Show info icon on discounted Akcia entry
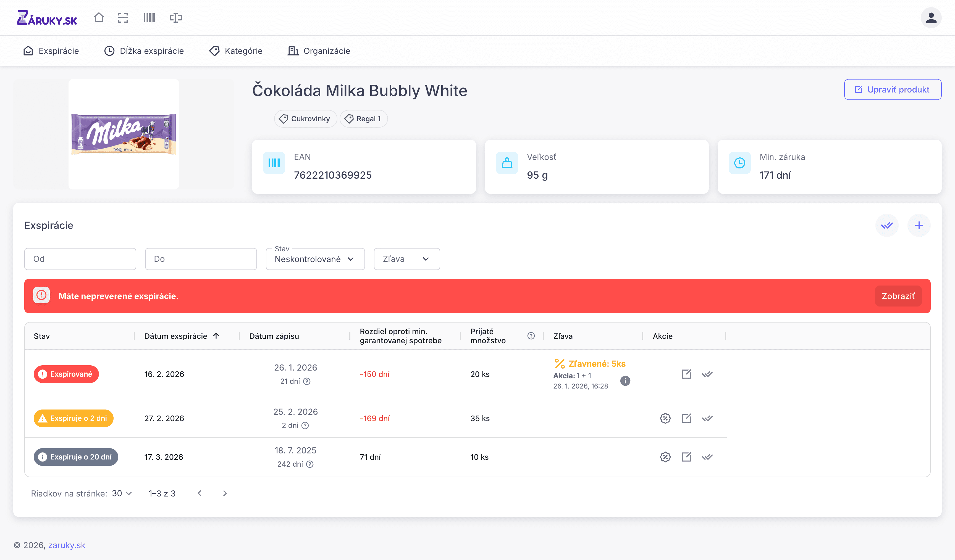The height and width of the screenshot is (560, 955). coord(625,381)
